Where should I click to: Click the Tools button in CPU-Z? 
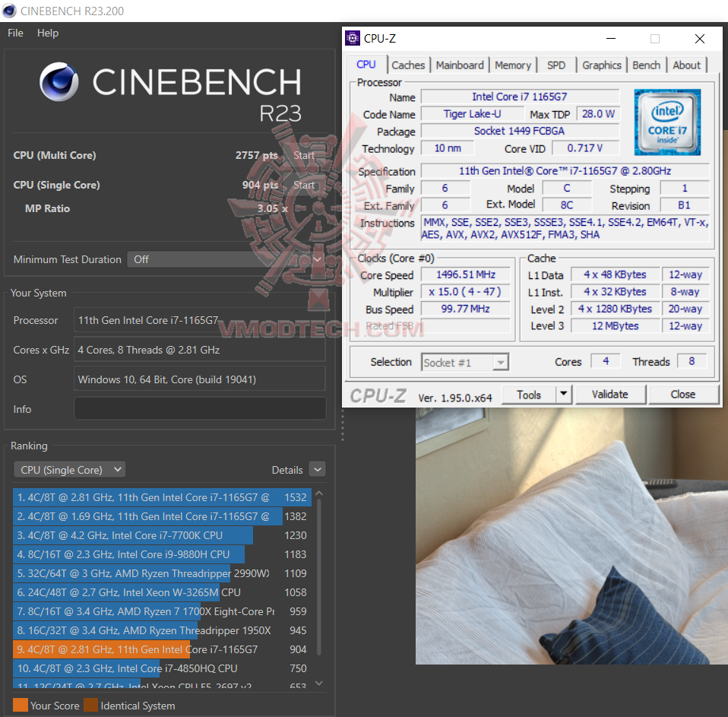click(x=529, y=395)
